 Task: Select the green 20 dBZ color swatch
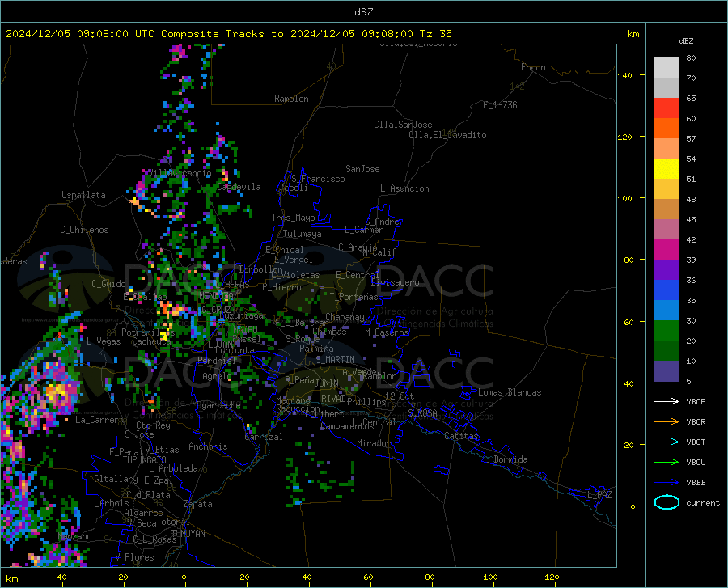pyautogui.click(x=667, y=331)
